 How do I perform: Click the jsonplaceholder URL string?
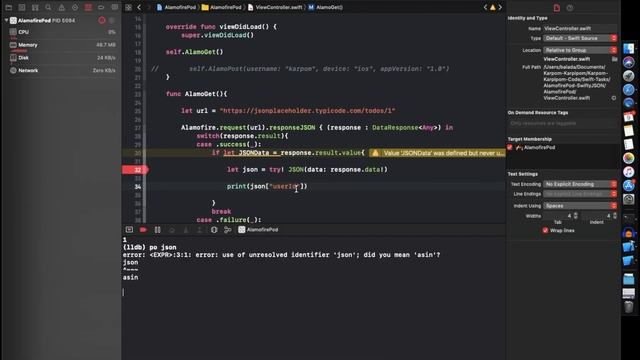pos(307,111)
